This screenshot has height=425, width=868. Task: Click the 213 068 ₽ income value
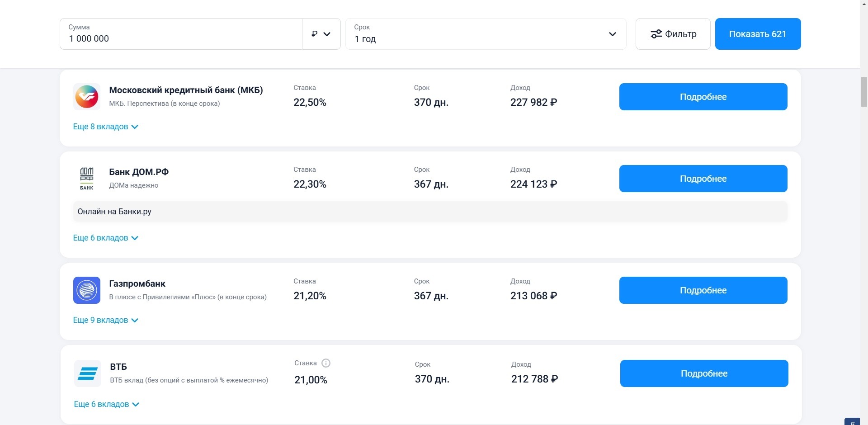pos(534,296)
